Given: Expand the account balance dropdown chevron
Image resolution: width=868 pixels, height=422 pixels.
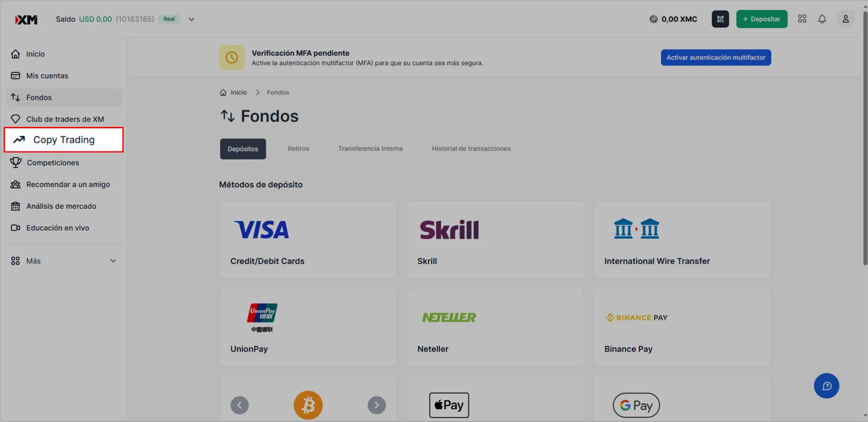Looking at the screenshot, I should point(192,19).
